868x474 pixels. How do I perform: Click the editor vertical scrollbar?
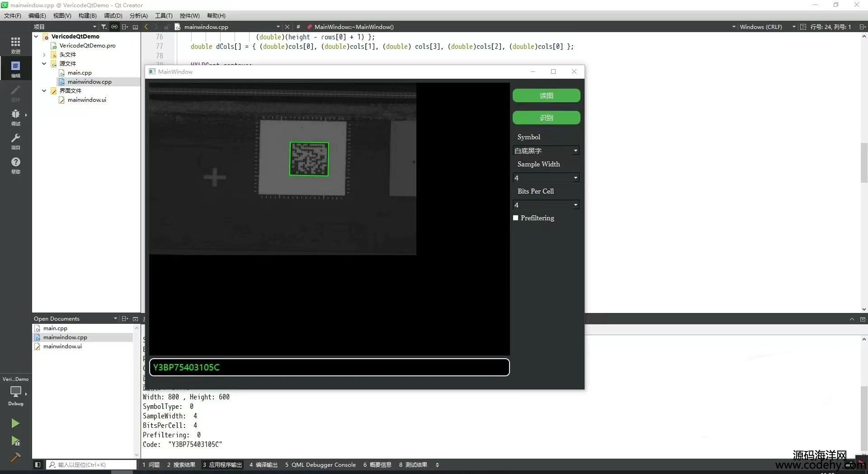click(864, 163)
